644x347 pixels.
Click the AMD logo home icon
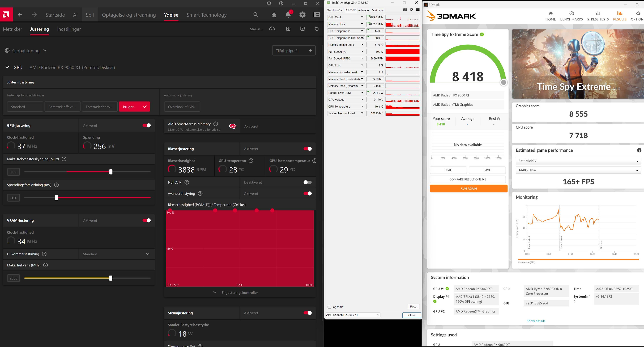[x=6, y=15]
